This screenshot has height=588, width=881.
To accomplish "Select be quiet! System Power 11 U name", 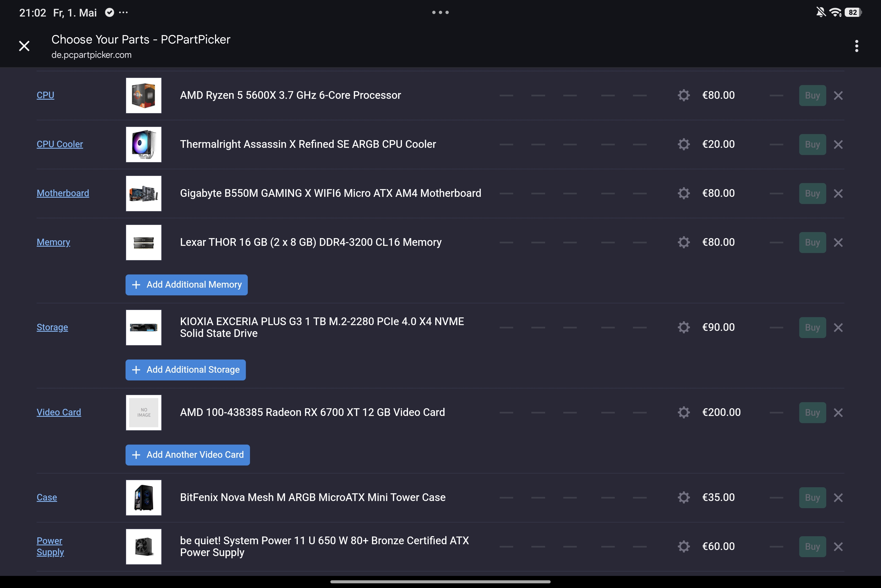I will (324, 547).
